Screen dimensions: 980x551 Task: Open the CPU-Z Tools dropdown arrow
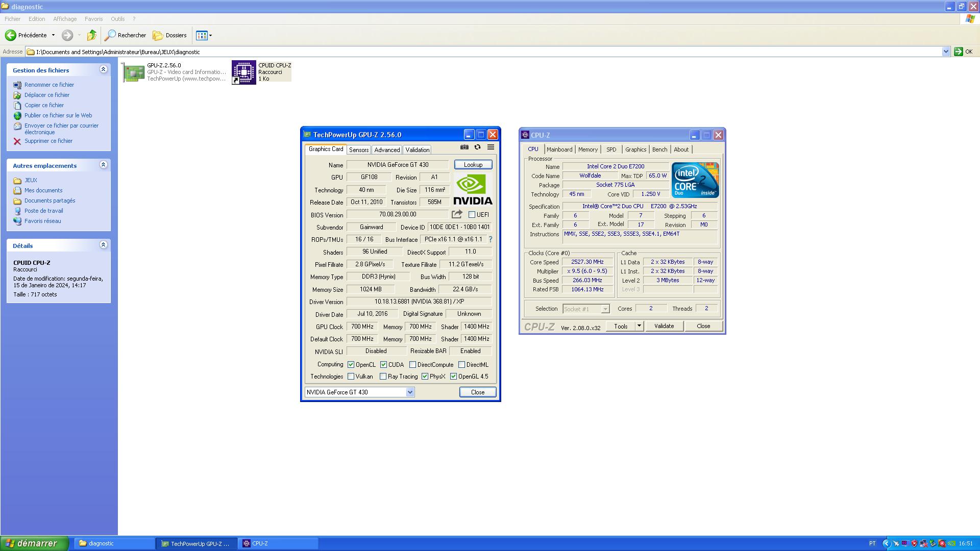(639, 326)
